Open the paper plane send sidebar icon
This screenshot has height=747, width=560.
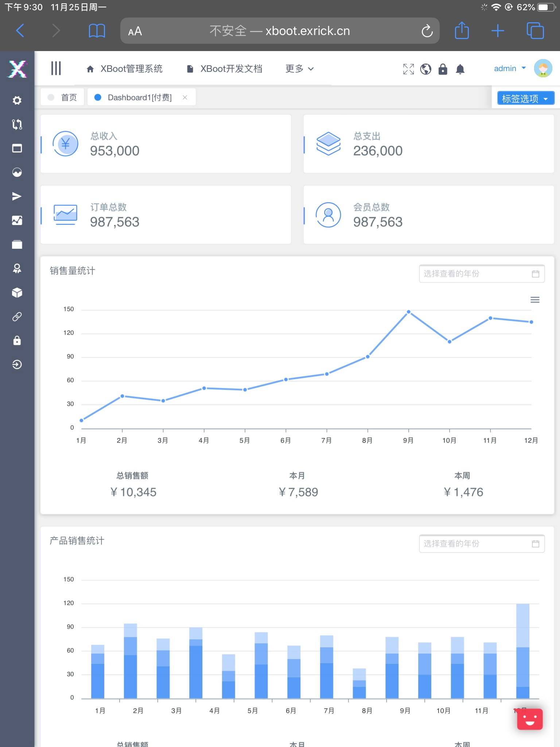point(17,196)
